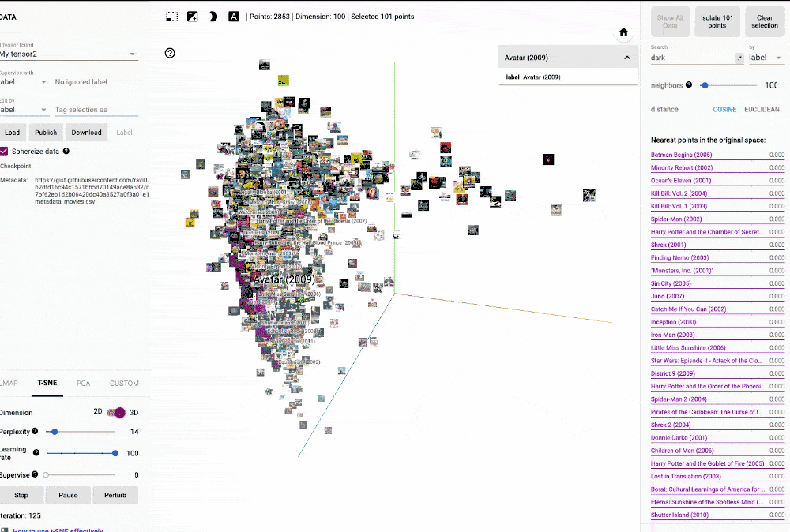Click the edit current selection icon
The image size is (790, 532).
[x=193, y=17]
